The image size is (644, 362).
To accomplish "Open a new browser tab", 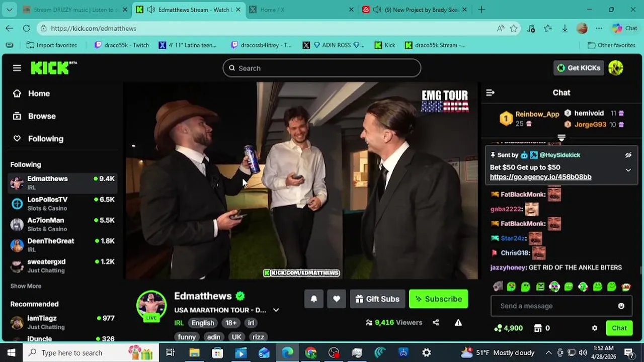I will coord(481,10).
